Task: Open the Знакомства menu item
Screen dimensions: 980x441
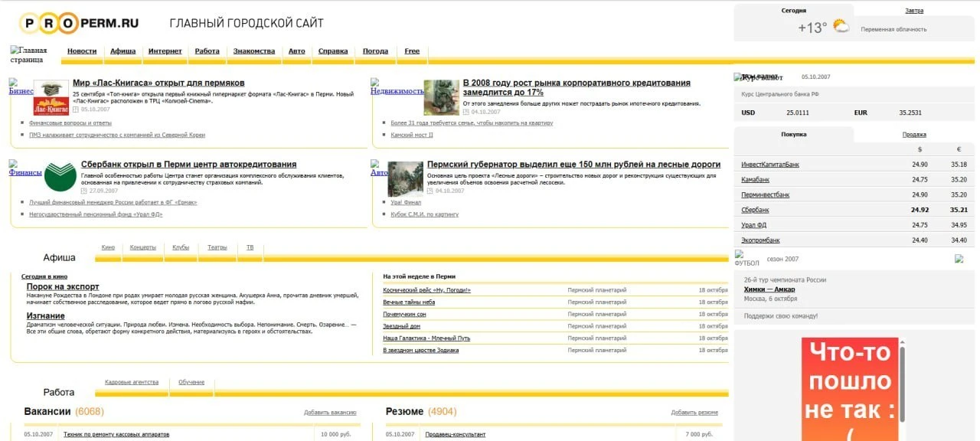Action: point(254,51)
